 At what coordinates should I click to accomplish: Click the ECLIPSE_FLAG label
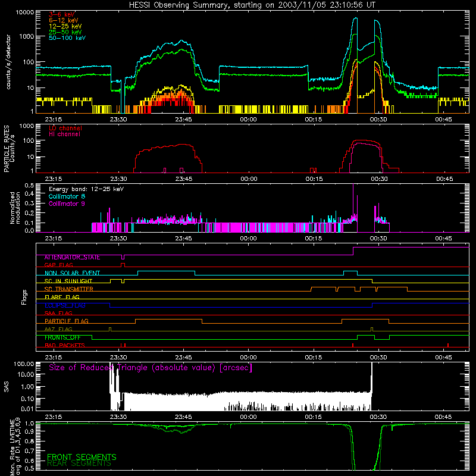(x=65, y=305)
